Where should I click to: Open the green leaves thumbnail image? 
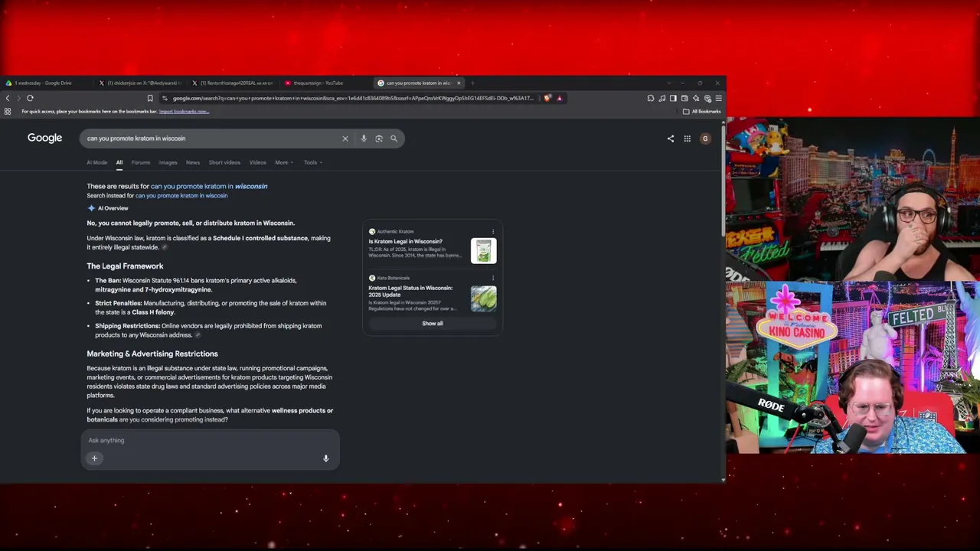[x=484, y=298]
